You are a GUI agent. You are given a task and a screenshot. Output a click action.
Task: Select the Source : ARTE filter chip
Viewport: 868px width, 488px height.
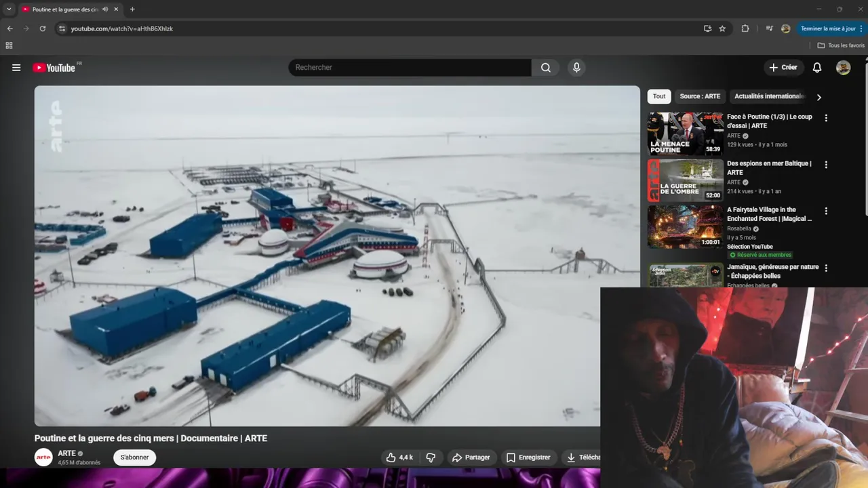(700, 96)
